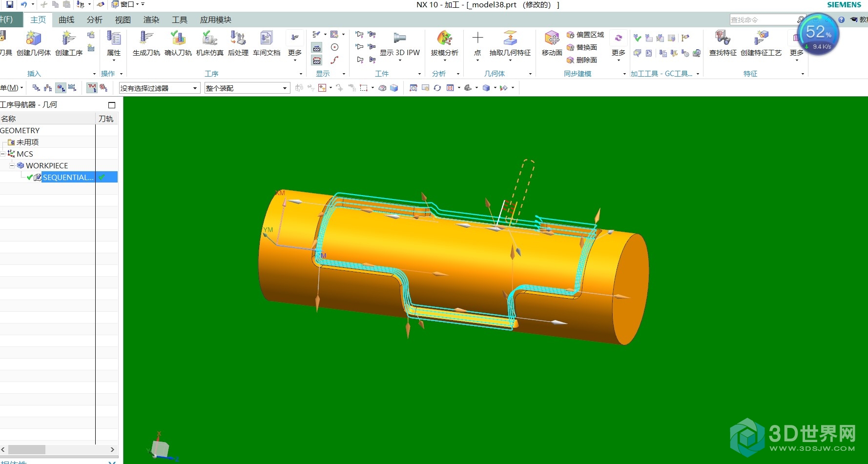The height and width of the screenshot is (464, 868).
Task: Click the Name (名称) column header
Action: click(x=47, y=119)
